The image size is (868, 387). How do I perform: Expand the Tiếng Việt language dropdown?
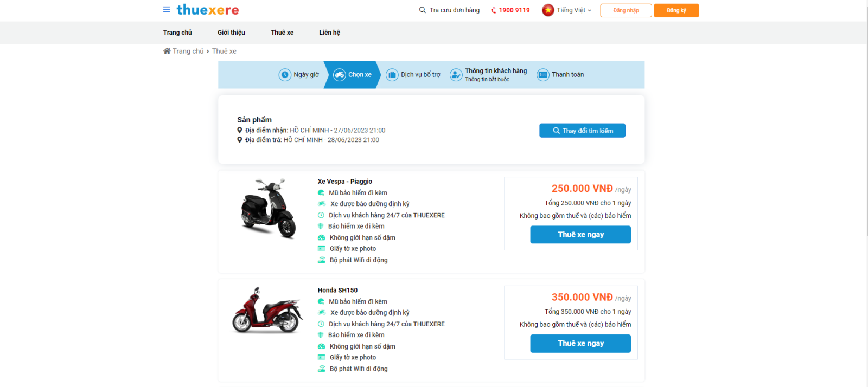click(x=574, y=10)
